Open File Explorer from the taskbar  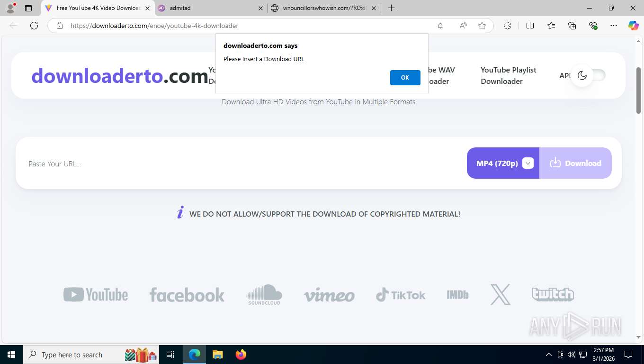(x=217, y=355)
